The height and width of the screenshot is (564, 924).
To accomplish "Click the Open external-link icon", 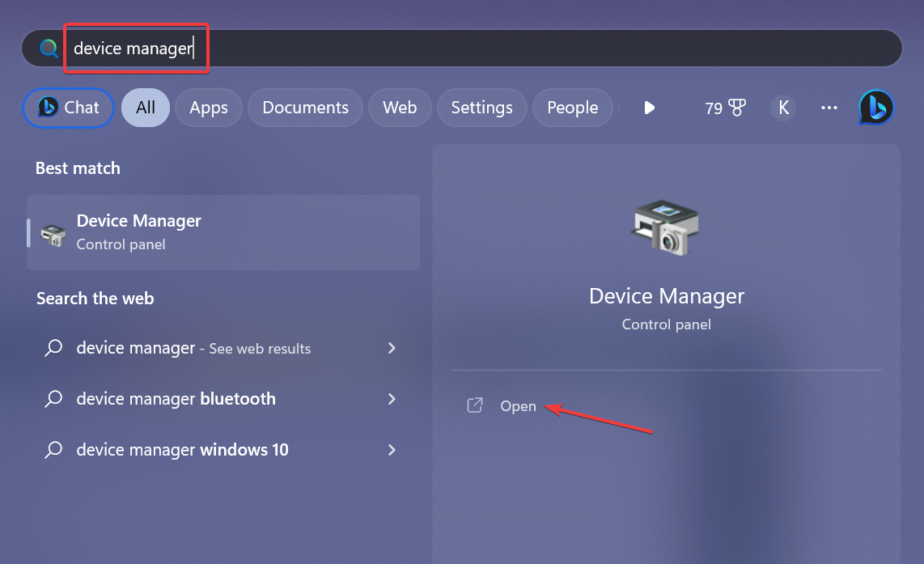I will [475, 405].
